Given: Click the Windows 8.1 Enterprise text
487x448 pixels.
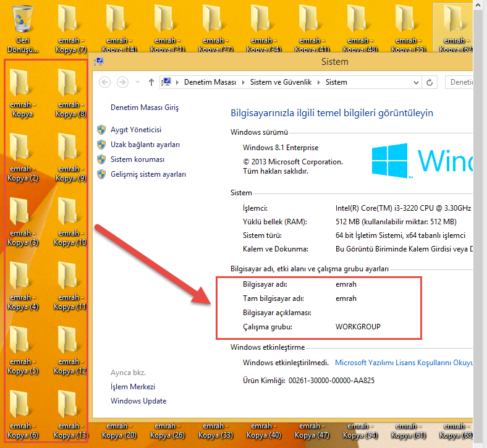Looking at the screenshot, I should (x=281, y=148).
